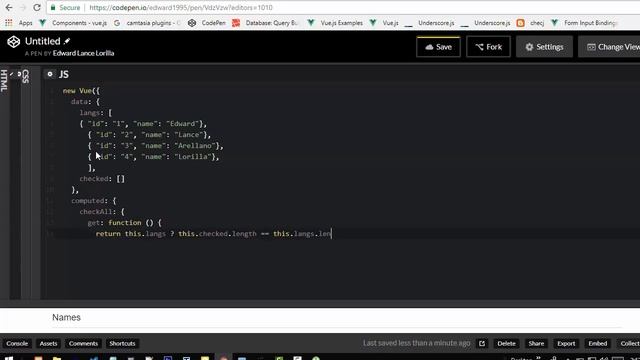
Task: Open the checj Blogger bookmark
Action: pyautogui.click(x=530, y=23)
